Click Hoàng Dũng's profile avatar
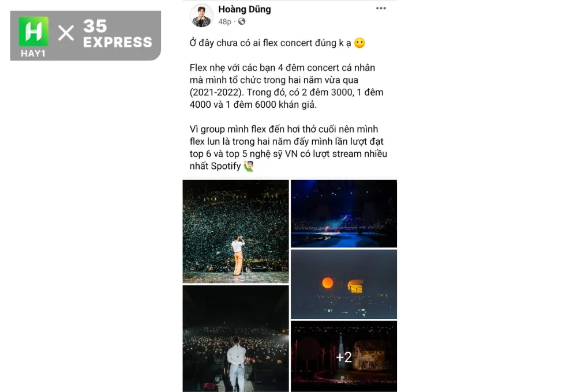577x392 pixels. tap(201, 16)
